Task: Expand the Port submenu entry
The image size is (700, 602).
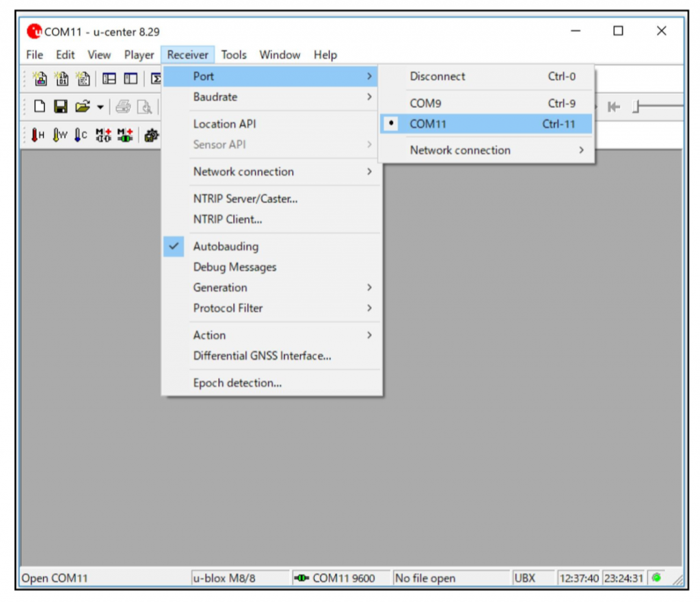Action: coord(271,77)
